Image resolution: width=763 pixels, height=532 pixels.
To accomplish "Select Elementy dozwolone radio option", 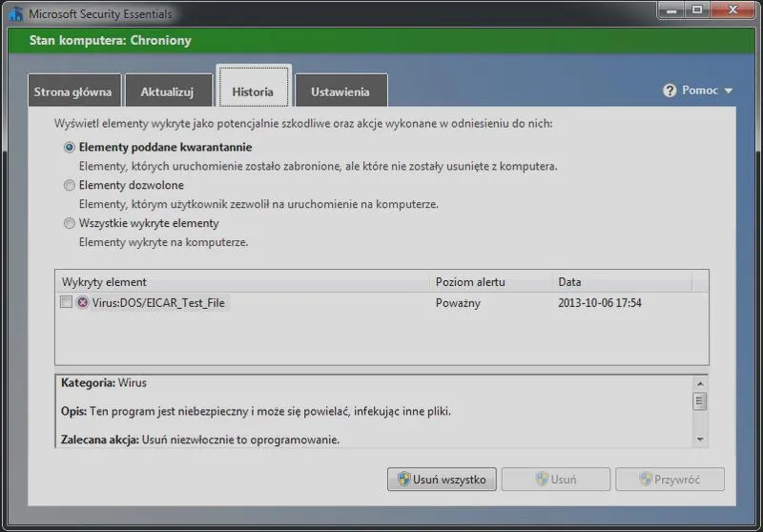I will click(69, 185).
